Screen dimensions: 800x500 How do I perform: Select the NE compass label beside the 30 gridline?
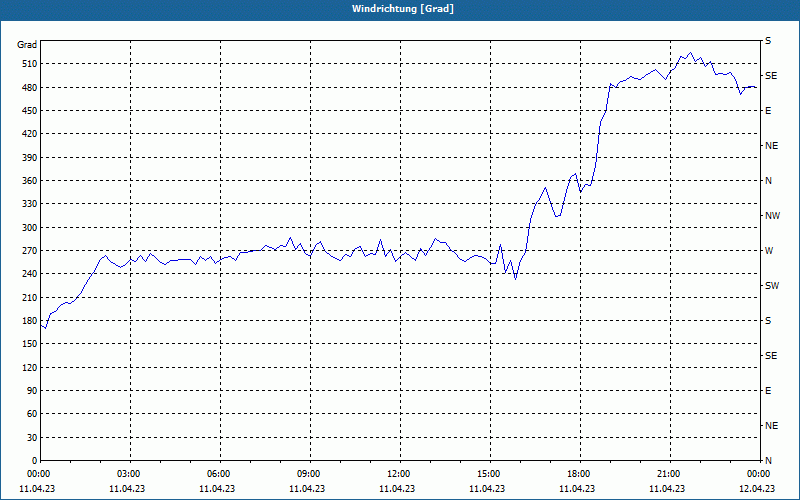(x=772, y=426)
